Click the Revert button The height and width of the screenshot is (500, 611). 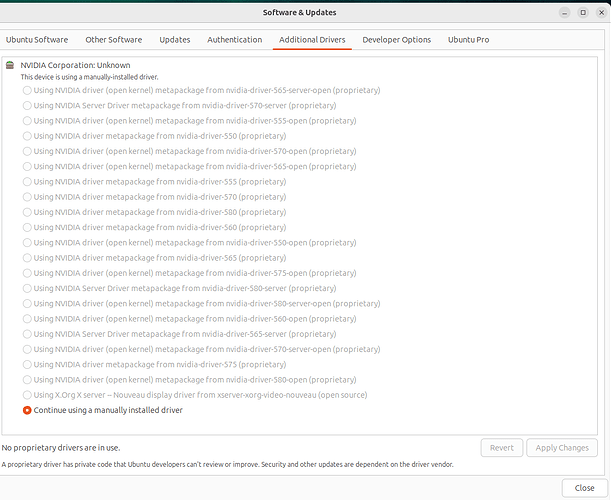[502, 448]
